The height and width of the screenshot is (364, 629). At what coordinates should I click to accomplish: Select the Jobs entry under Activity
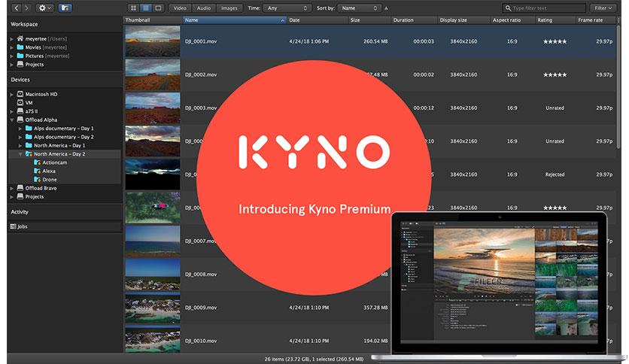click(x=65, y=226)
